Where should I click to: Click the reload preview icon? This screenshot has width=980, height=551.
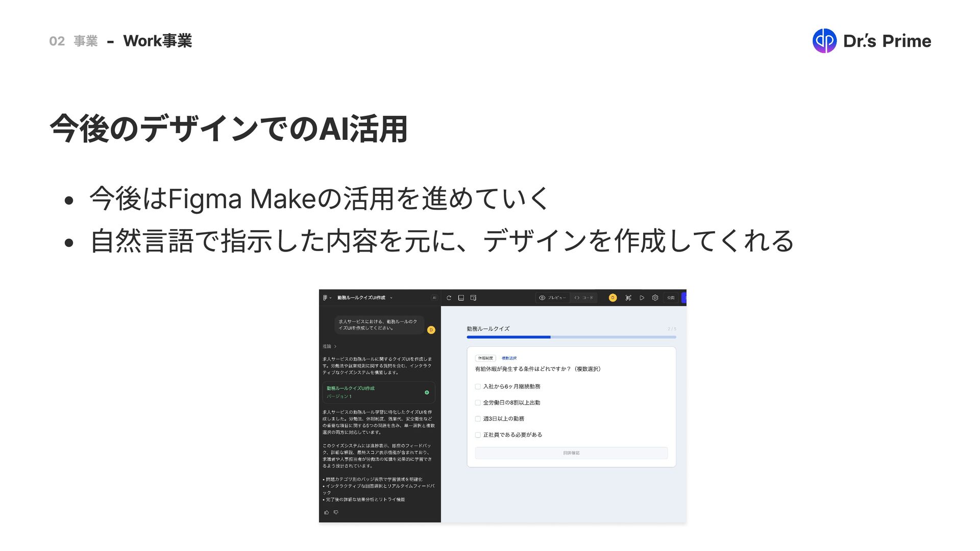click(449, 298)
